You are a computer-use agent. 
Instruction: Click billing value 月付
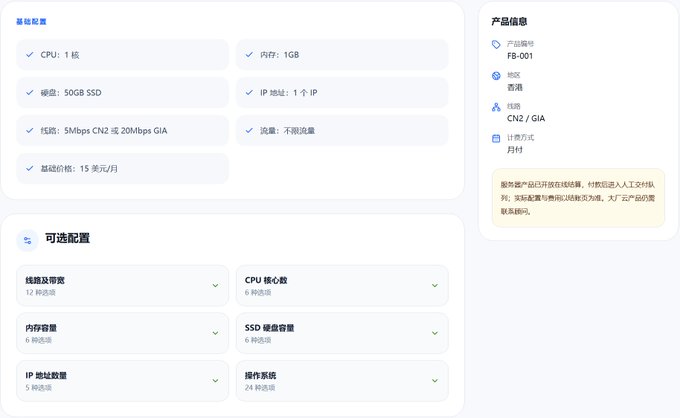(x=515, y=150)
